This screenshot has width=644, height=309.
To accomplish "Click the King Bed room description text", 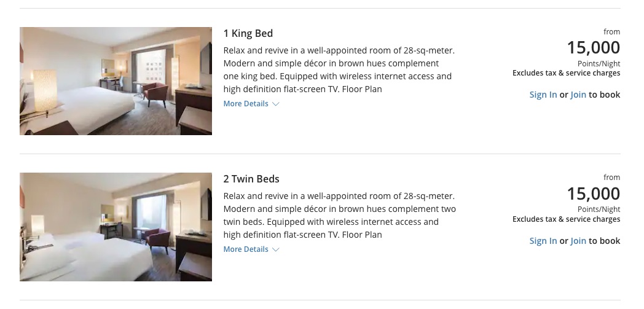I will (x=338, y=63).
